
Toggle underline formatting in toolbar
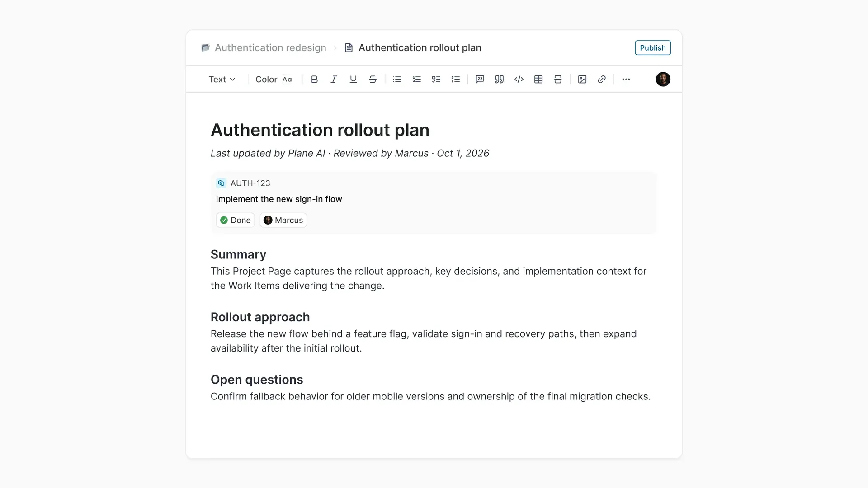[353, 80]
